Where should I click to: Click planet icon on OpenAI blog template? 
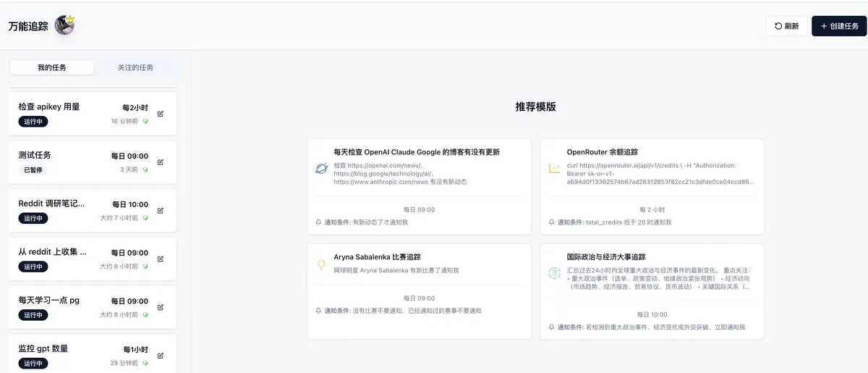[321, 169]
